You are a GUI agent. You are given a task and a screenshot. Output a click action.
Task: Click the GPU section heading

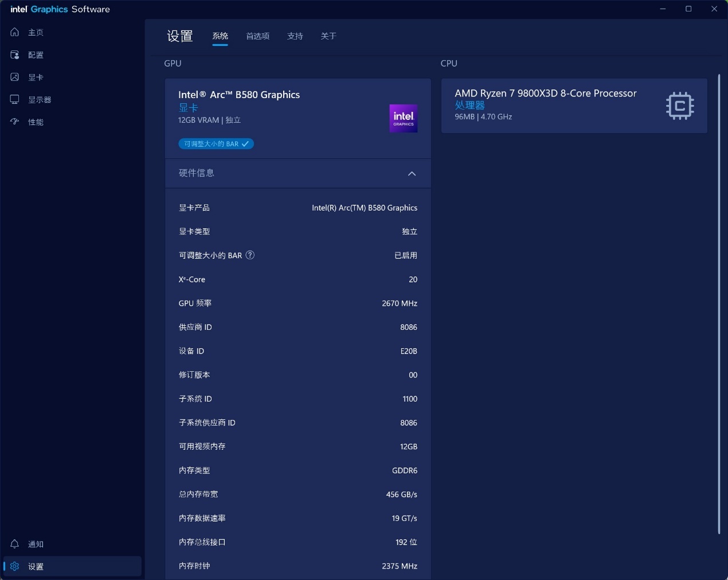click(x=173, y=63)
